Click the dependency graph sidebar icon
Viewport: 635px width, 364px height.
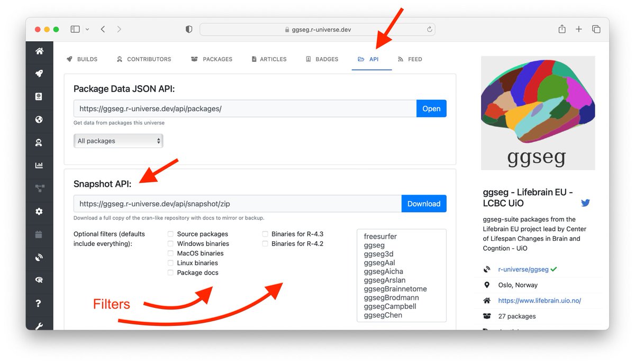pos(39,188)
